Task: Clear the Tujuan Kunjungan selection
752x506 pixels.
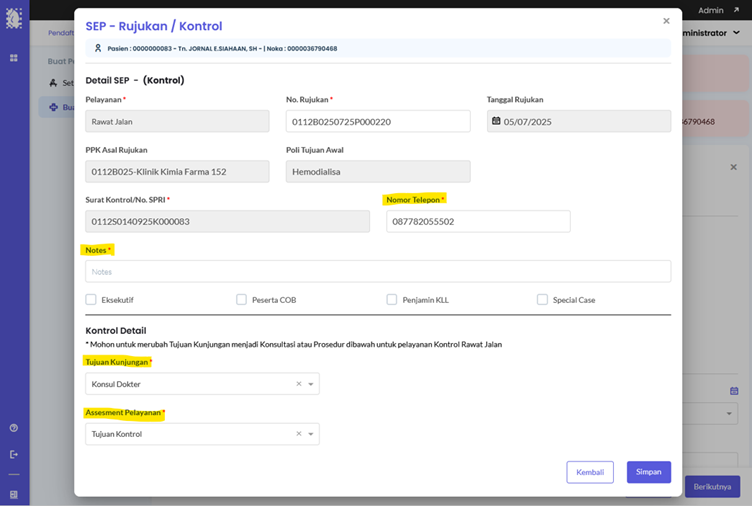Action: point(299,384)
